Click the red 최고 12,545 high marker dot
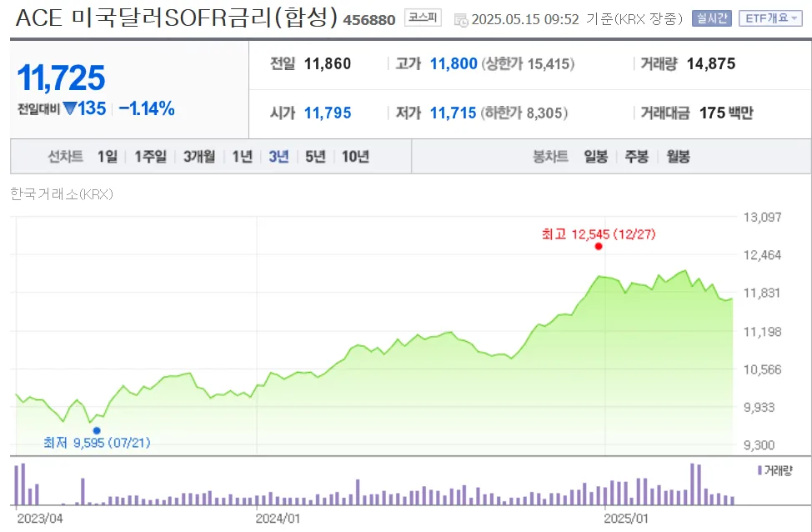Screen dimensions: 812x532 [599, 247]
